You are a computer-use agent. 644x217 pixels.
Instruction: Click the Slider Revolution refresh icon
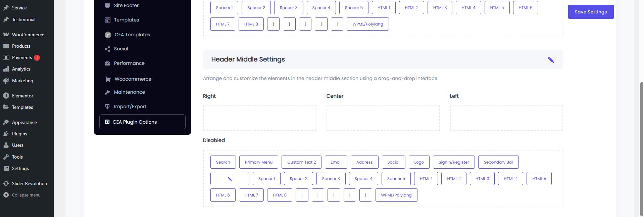pyautogui.click(x=6, y=183)
